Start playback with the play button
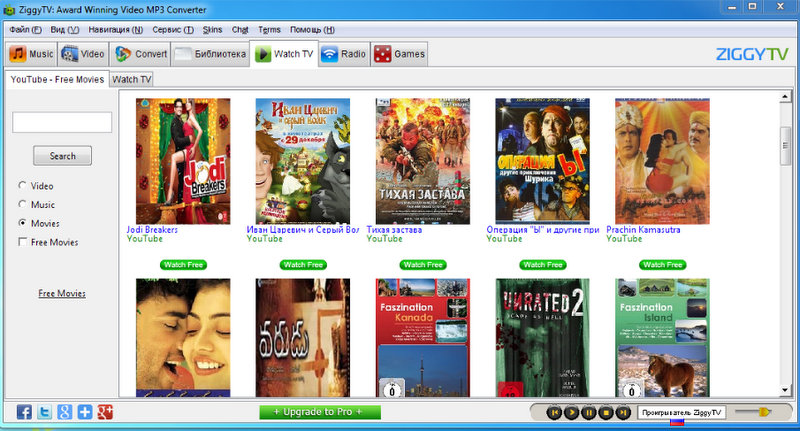The height and width of the screenshot is (431, 800). (571, 412)
